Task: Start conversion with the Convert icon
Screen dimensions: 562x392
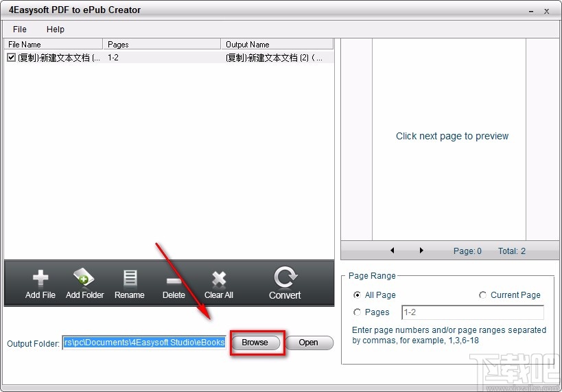Action: tap(285, 277)
